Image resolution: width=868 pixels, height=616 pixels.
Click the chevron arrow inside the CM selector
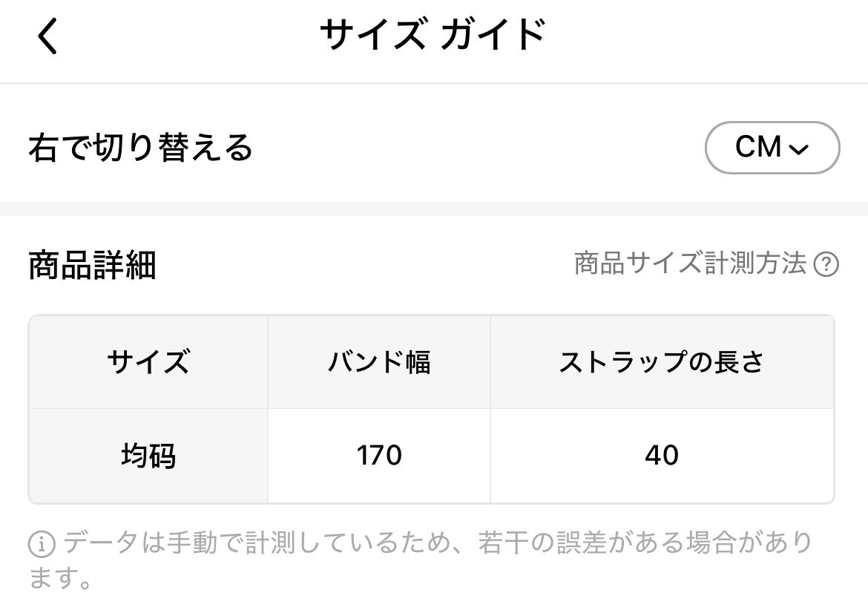[799, 149]
